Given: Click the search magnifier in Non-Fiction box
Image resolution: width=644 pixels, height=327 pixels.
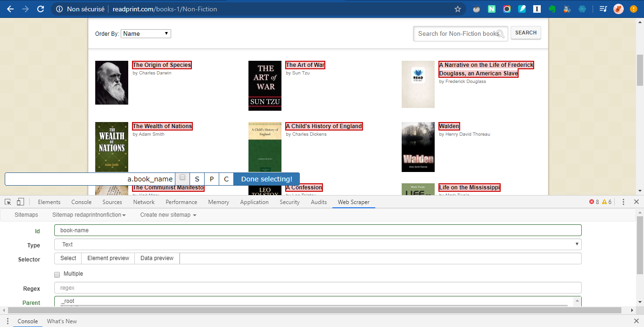Looking at the screenshot, I should tap(500, 34).
